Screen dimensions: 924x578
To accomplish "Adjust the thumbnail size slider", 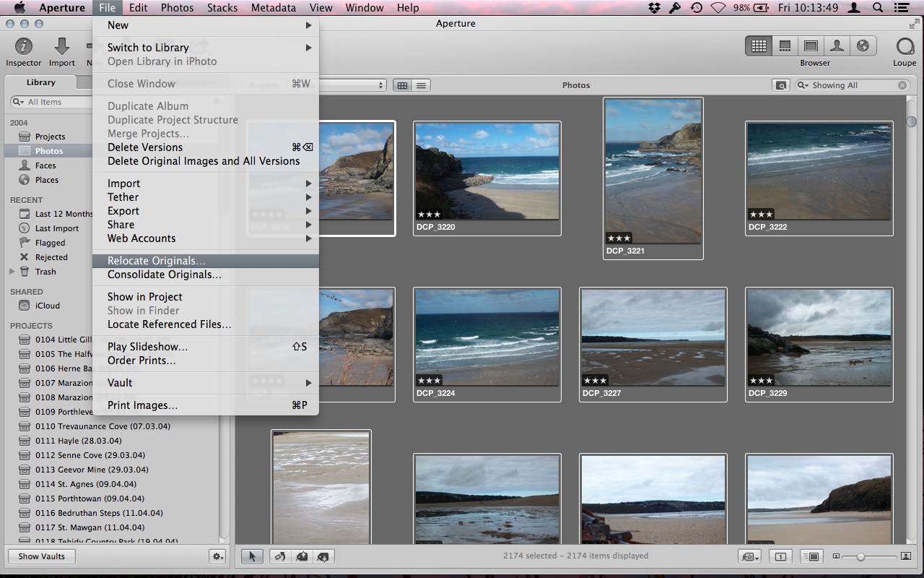I will click(x=861, y=556).
